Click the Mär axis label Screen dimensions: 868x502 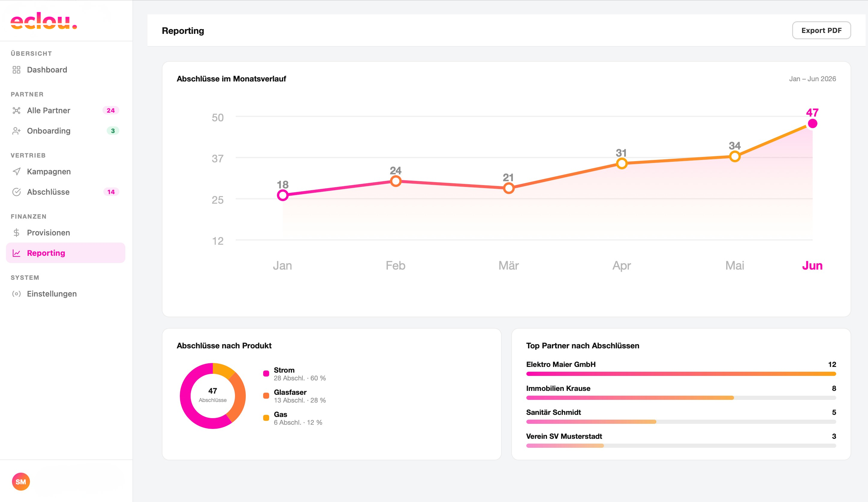pyautogui.click(x=509, y=265)
